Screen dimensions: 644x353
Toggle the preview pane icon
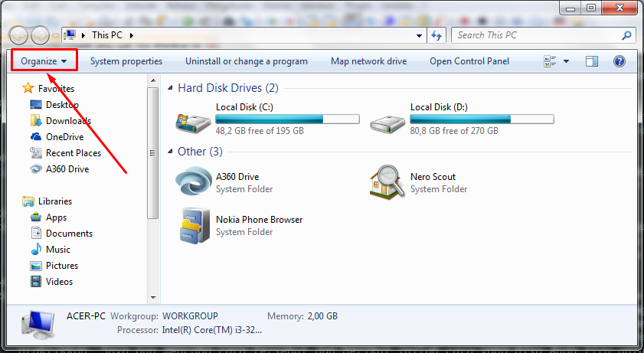(592, 61)
